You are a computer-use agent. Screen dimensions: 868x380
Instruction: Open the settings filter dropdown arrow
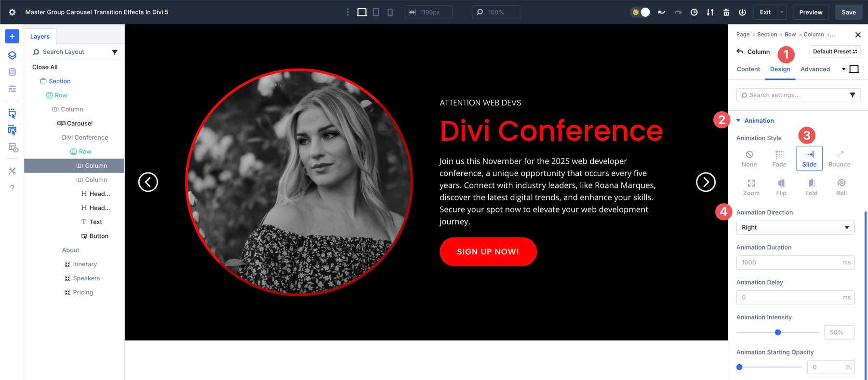click(x=852, y=95)
